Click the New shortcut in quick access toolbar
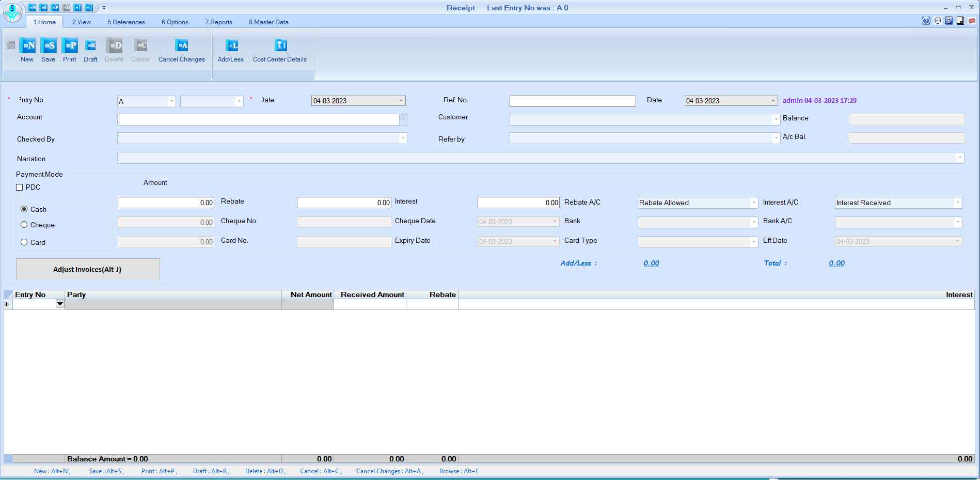This screenshot has height=480, width=980. coord(32,8)
